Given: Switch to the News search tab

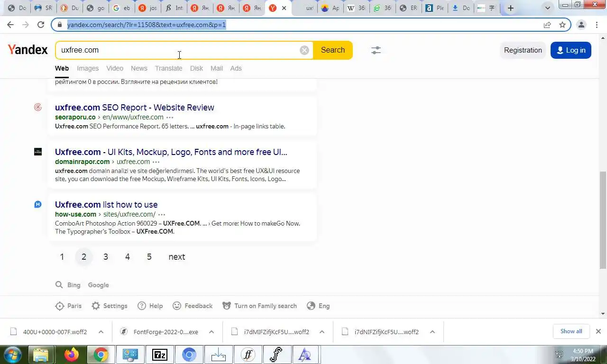Looking at the screenshot, I should [139, 68].
